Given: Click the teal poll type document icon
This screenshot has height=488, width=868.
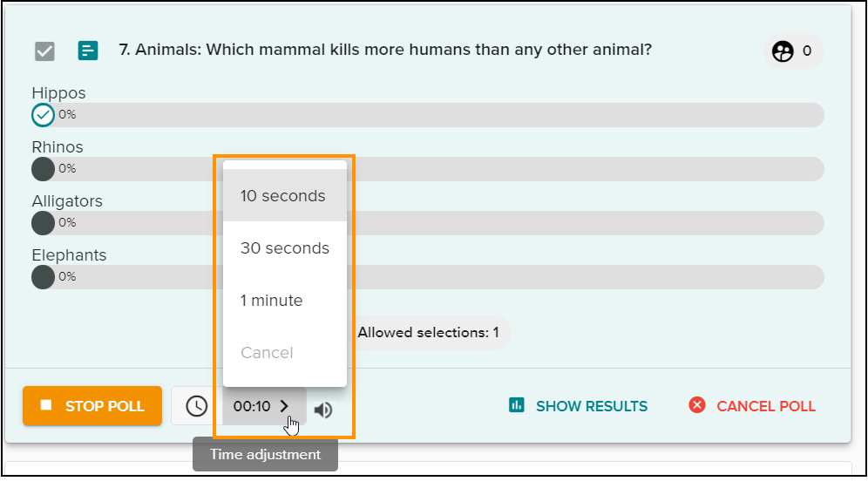Looking at the screenshot, I should [x=87, y=51].
